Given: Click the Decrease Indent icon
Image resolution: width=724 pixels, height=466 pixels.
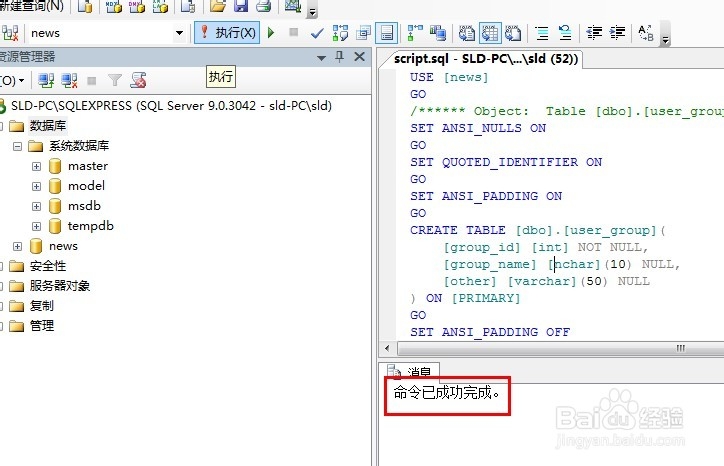Looking at the screenshot, I should (594, 32).
